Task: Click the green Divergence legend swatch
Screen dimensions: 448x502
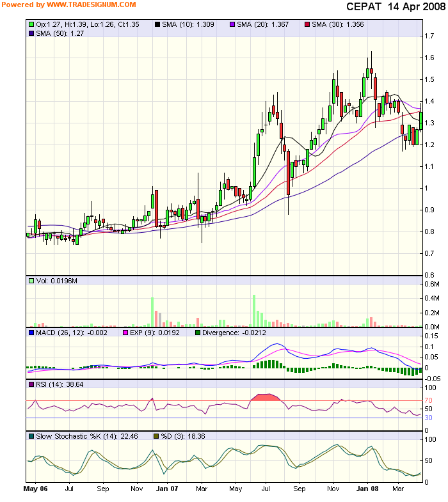Action: pyautogui.click(x=198, y=333)
